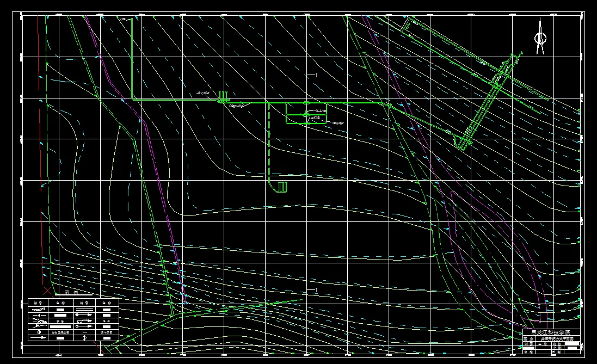Image resolution: width=597 pixels, height=364 pixels.
Task: Click the upper section marker I
Action: coord(316,76)
